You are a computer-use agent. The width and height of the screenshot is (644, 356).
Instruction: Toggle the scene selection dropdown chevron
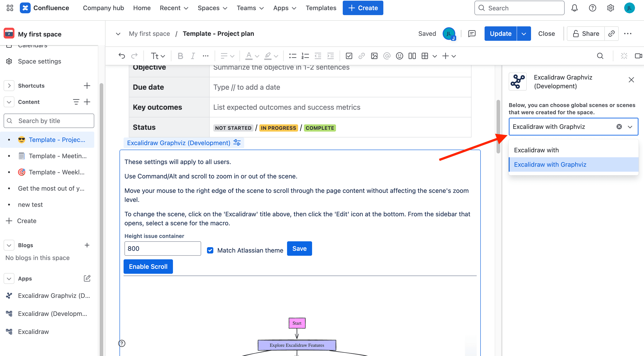(x=630, y=127)
